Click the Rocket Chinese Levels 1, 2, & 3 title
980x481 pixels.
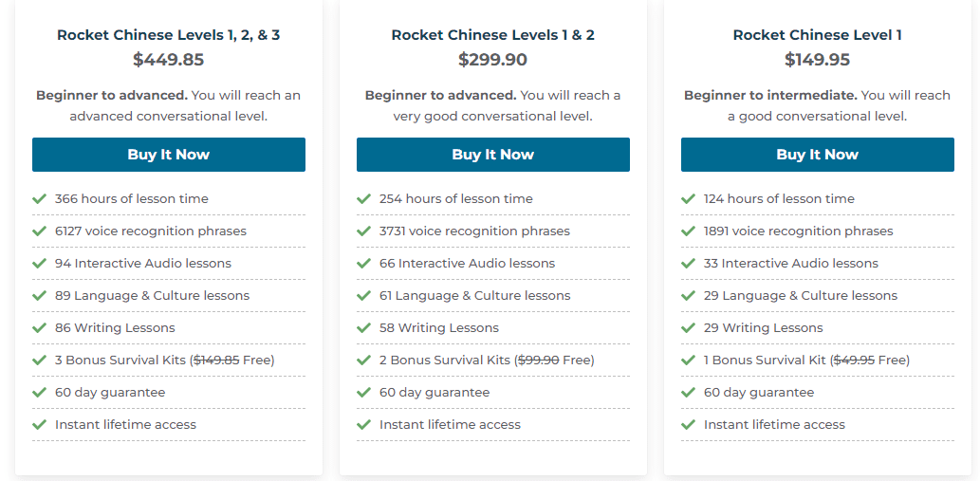(x=169, y=35)
